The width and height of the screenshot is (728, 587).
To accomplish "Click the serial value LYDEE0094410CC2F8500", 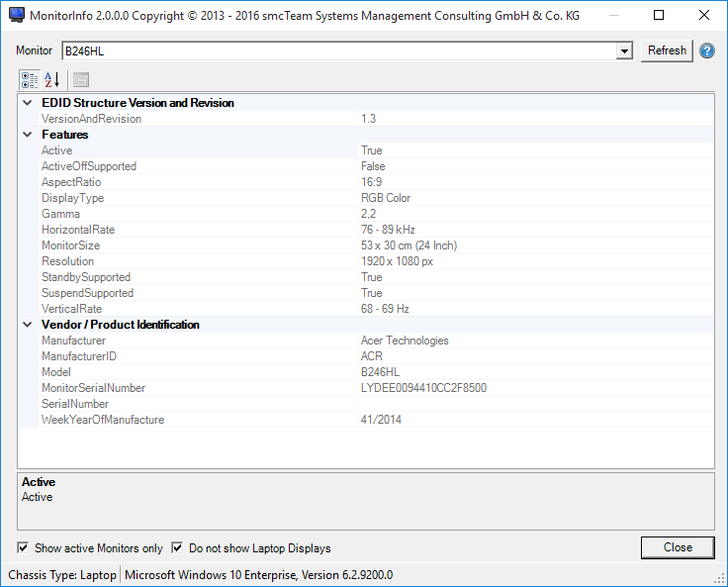I will click(x=423, y=388).
